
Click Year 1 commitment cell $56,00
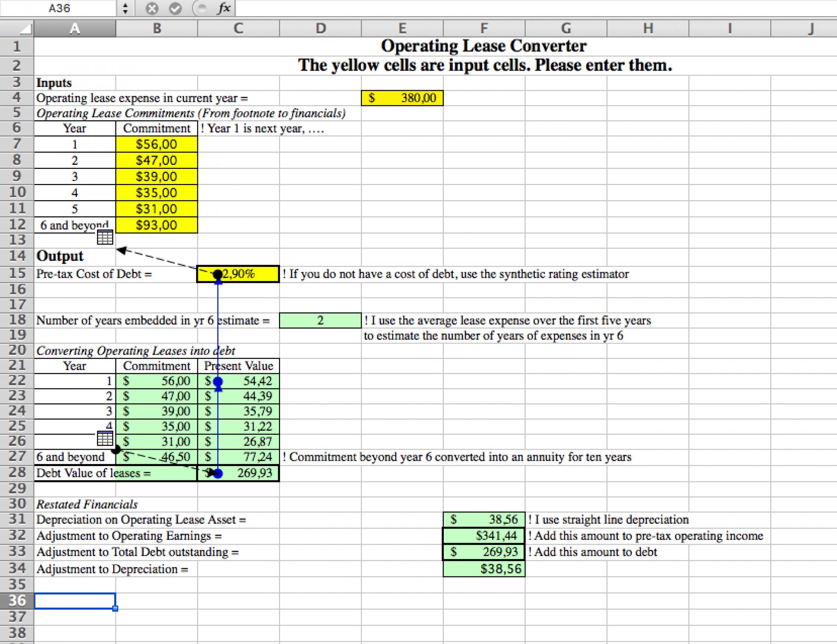click(157, 144)
